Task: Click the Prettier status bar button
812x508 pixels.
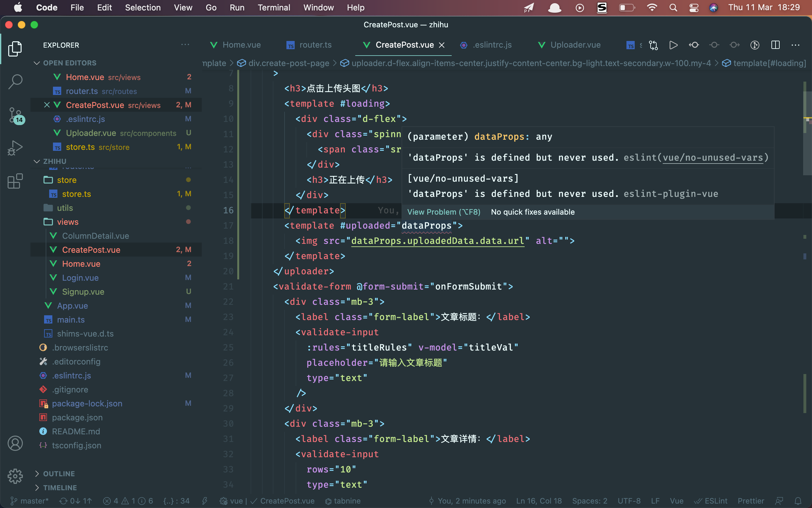Action: point(751,501)
